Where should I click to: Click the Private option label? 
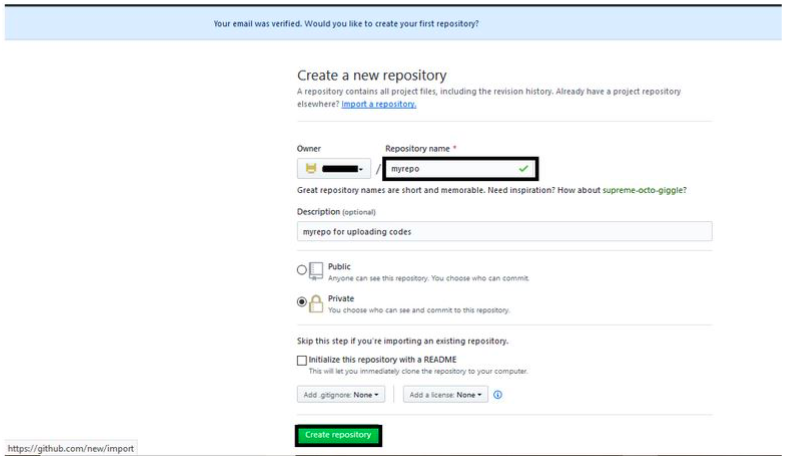tap(341, 299)
